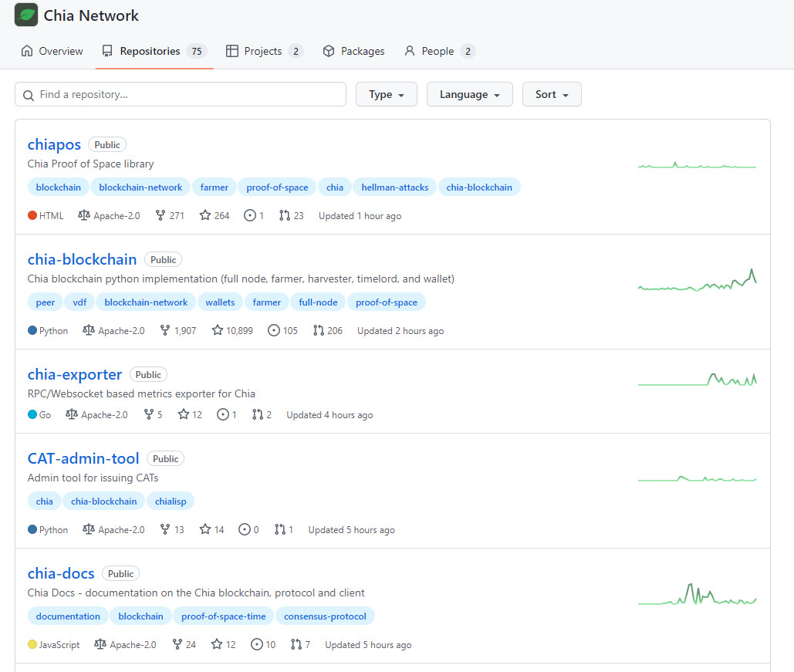Click the documentation topic tag
Viewport: 794px width, 672px height.
coord(68,616)
